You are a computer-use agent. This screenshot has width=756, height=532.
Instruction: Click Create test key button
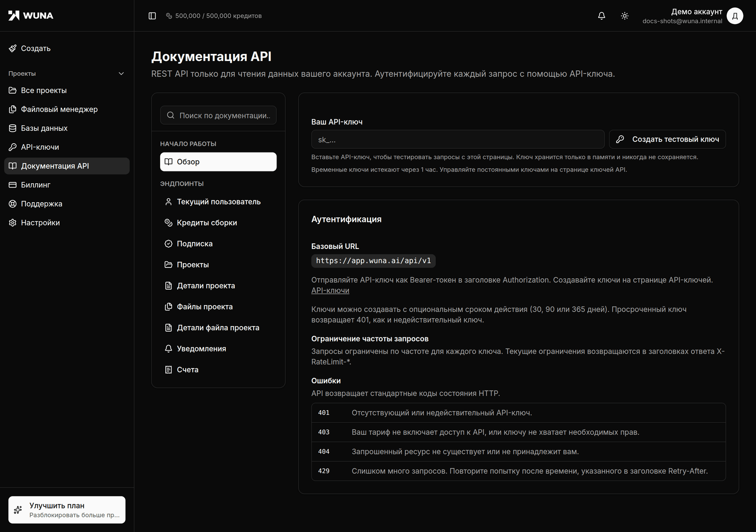click(x=667, y=139)
